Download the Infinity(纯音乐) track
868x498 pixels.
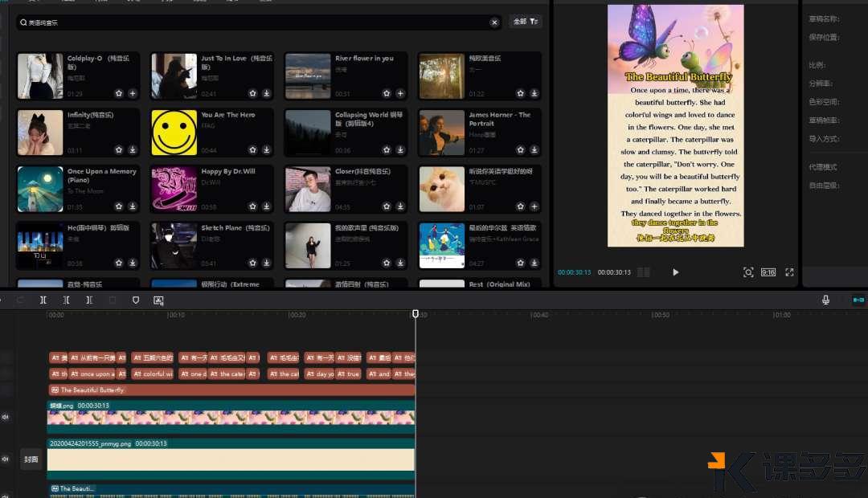coord(133,150)
